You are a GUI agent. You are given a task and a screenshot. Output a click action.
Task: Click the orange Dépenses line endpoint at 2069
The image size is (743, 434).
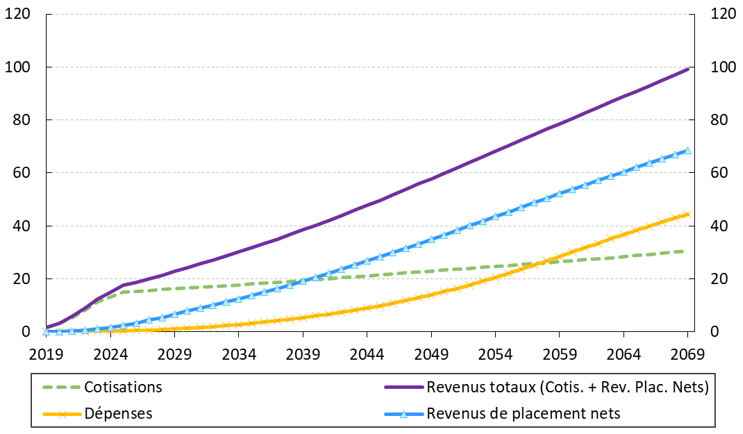click(x=688, y=214)
